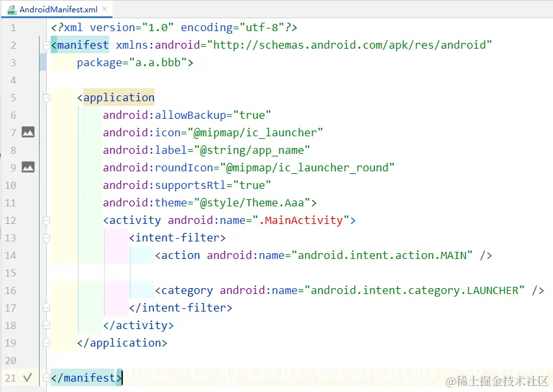Click the highlighted opening manifest tag
Viewport: 553px width, 392px height.
[80, 45]
